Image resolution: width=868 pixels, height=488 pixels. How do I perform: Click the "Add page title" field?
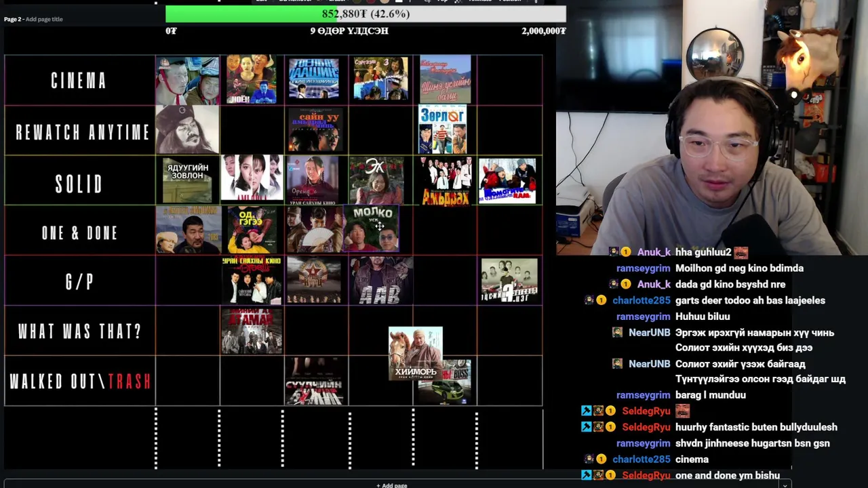[44, 19]
